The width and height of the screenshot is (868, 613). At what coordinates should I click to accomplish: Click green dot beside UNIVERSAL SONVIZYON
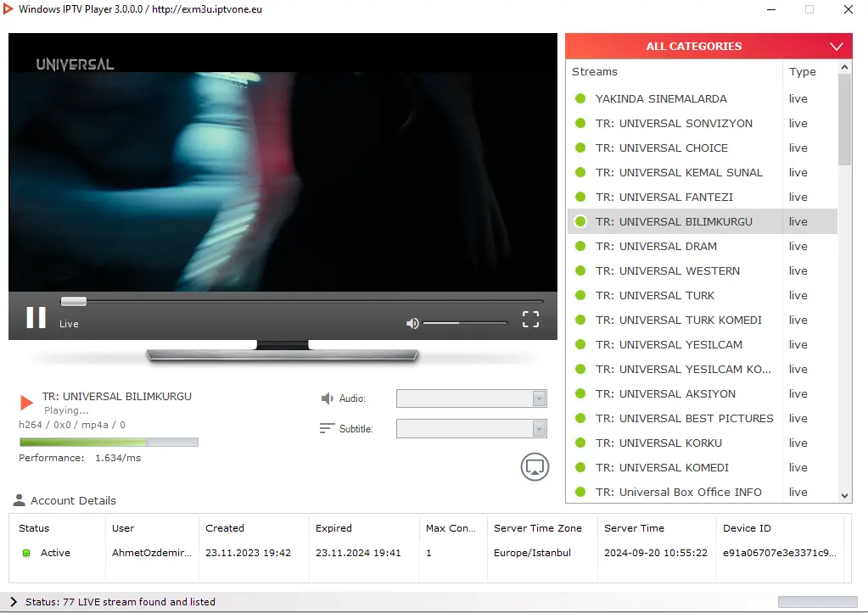pos(580,123)
